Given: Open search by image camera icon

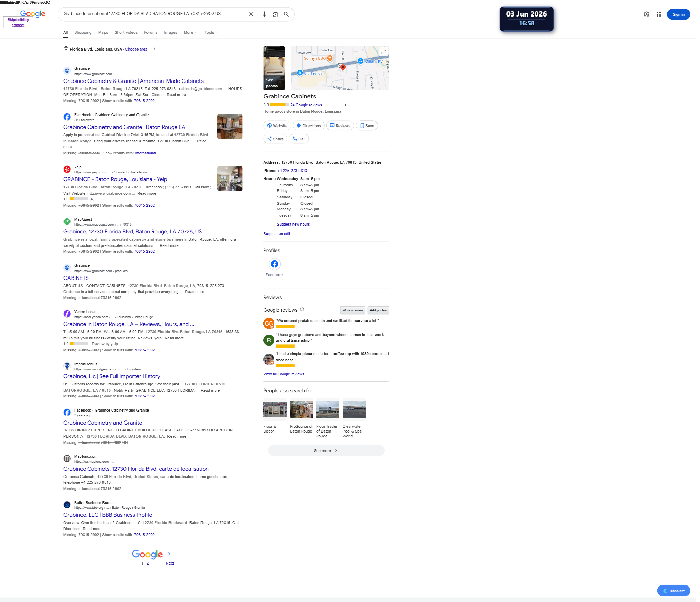Looking at the screenshot, I should point(275,14).
